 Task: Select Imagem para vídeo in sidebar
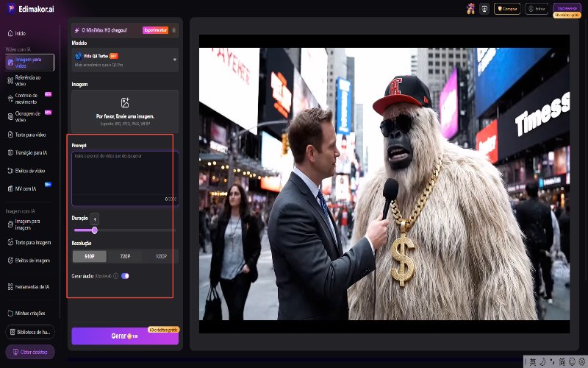[30, 63]
